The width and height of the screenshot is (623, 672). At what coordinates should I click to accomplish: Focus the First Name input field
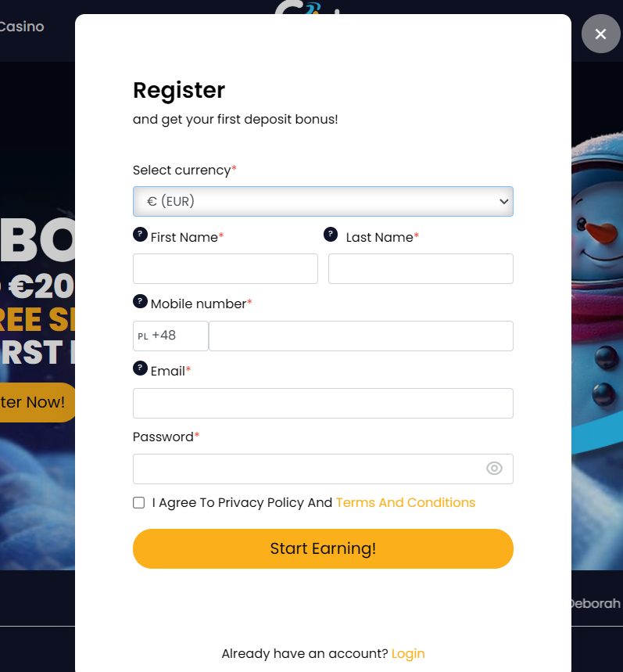point(225,268)
